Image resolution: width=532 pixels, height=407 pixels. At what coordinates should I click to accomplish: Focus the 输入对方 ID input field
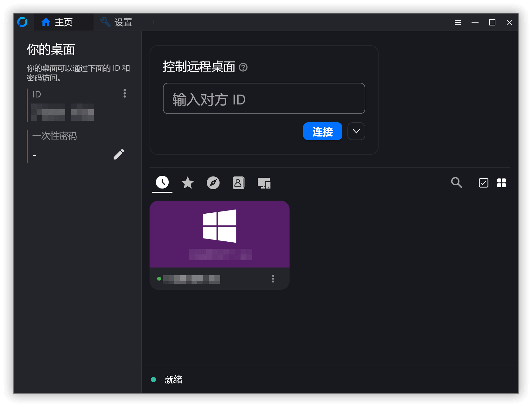(264, 98)
